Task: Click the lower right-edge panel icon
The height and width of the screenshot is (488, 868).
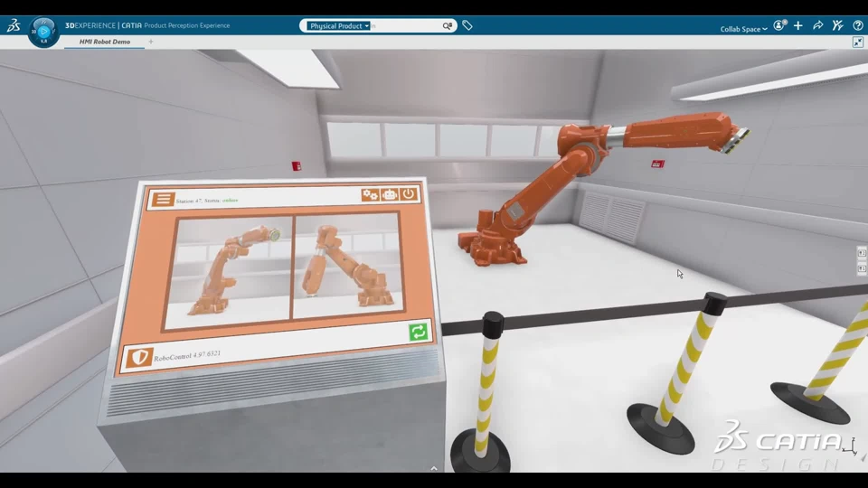Action: (x=862, y=269)
